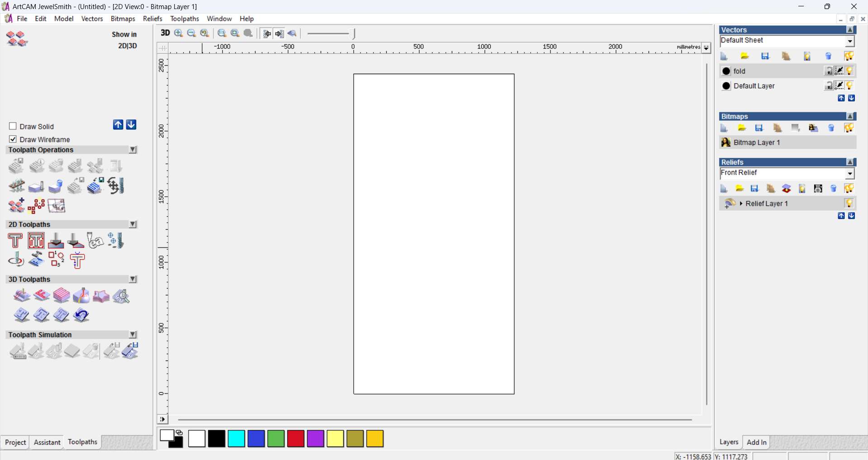Toggle visibility bulb for the fold layer
This screenshot has height=460, width=868.
(x=849, y=71)
